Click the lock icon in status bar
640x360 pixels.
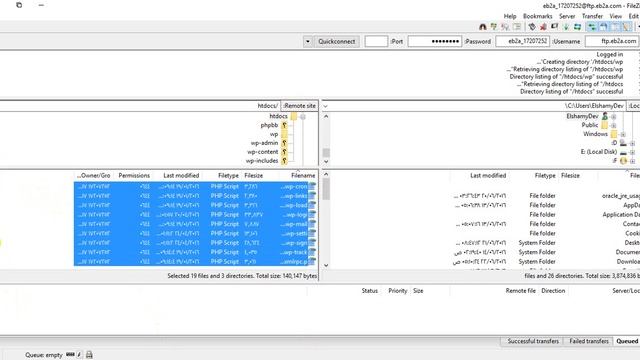click(x=89, y=355)
